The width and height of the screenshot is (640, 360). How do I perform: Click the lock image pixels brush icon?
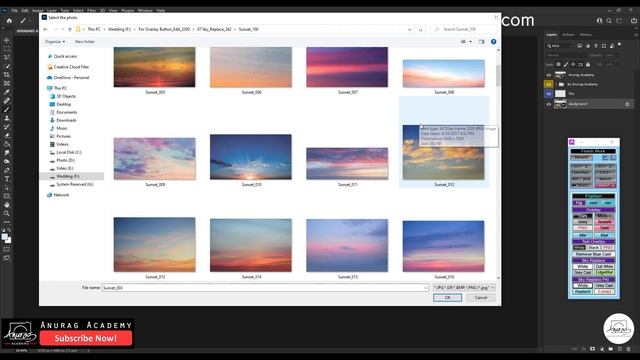(x=566, y=64)
